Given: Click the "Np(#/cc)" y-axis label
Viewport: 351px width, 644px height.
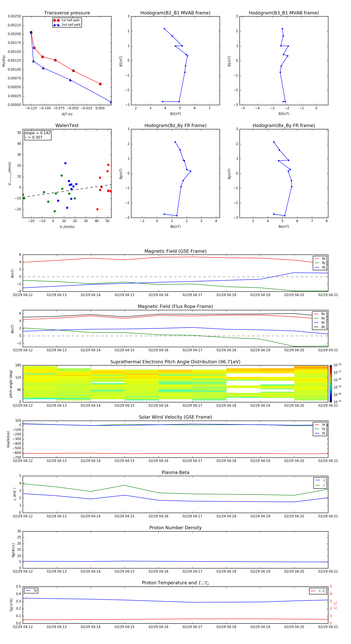Looking at the screenshot, I should click(13, 550).
